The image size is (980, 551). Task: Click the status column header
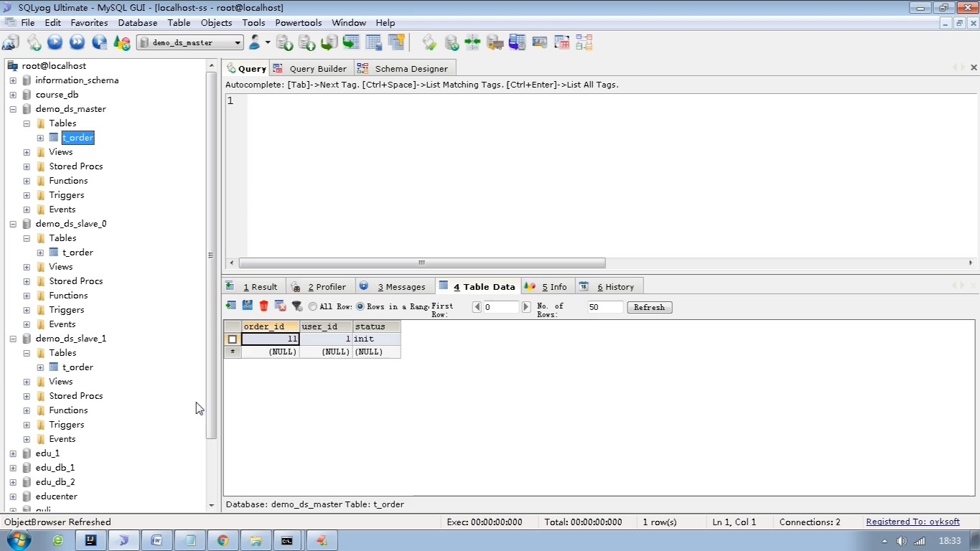pyautogui.click(x=376, y=326)
